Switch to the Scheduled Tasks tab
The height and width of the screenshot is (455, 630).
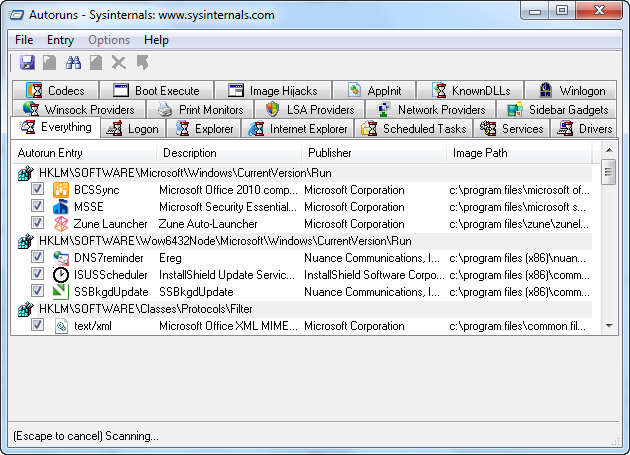click(413, 129)
